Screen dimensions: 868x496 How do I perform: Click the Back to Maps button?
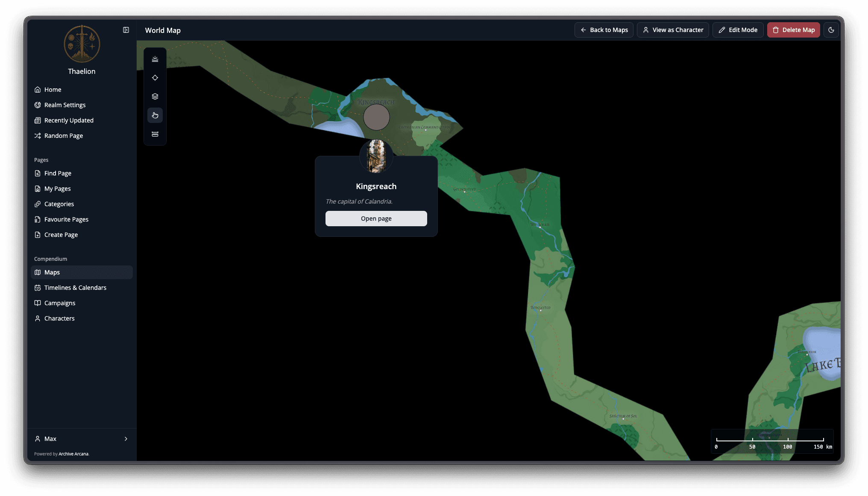604,30
